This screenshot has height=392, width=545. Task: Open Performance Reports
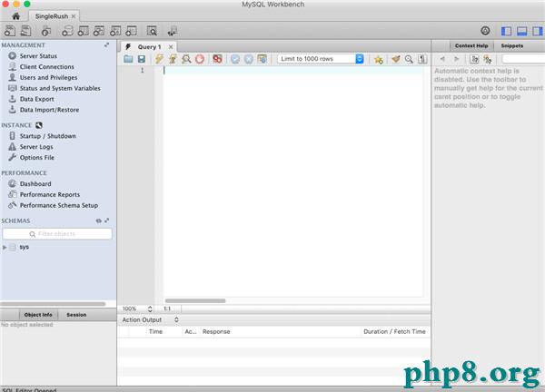pyautogui.click(x=50, y=194)
